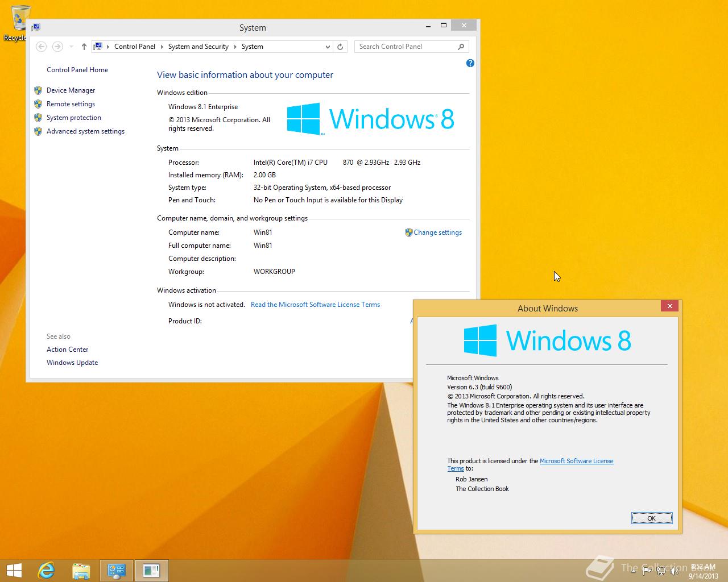Read the Microsoft Software License Terms link
Image resolution: width=728 pixels, height=582 pixels.
pyautogui.click(x=315, y=305)
